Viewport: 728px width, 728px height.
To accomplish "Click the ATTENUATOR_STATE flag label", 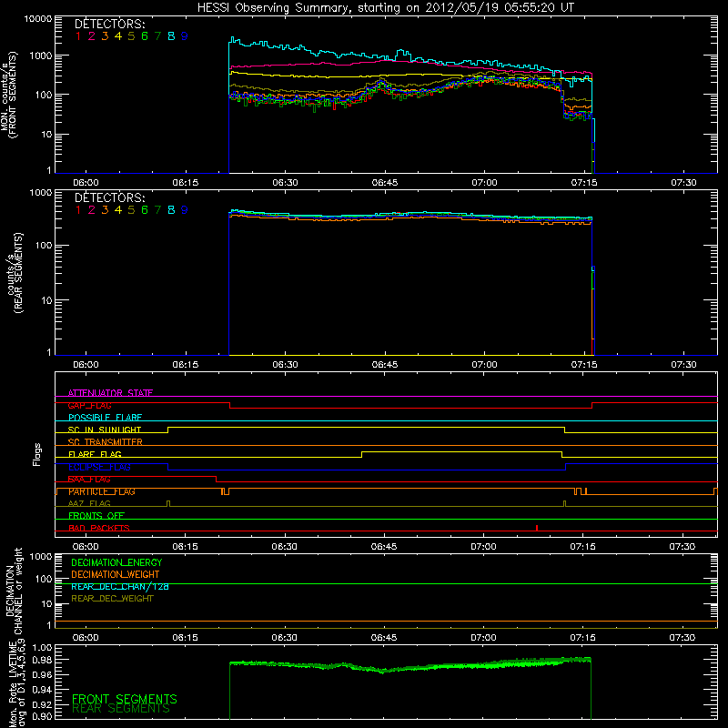I will [x=110, y=393].
